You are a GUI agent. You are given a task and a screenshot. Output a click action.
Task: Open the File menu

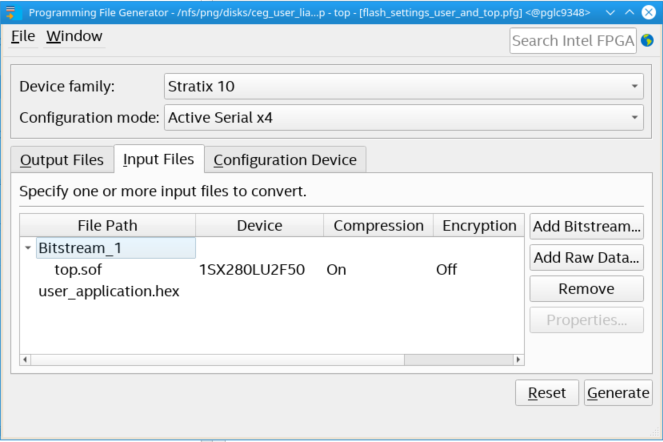[x=23, y=36]
